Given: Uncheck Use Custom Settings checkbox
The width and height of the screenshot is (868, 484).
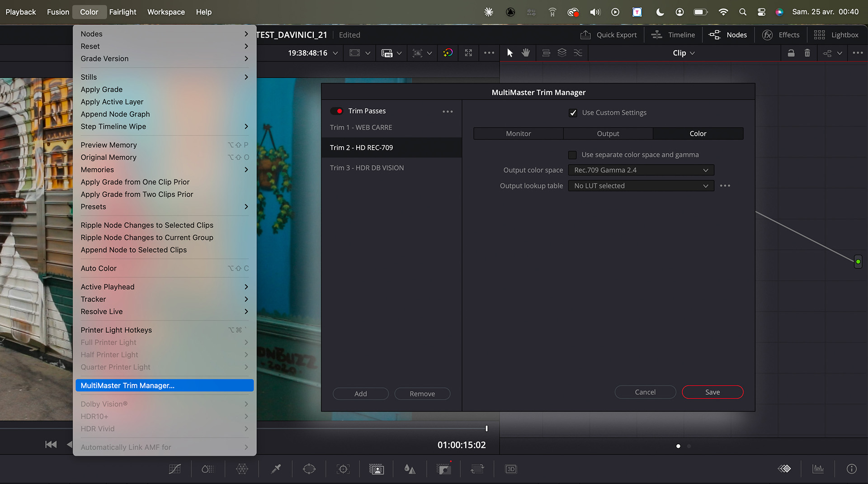Looking at the screenshot, I should [573, 113].
